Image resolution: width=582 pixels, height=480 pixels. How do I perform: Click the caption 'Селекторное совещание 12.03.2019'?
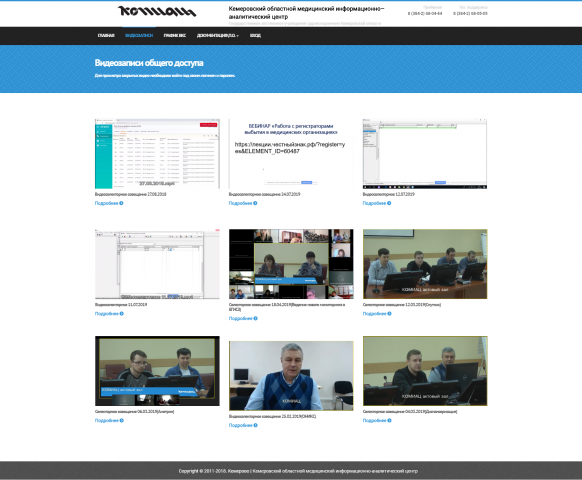[x=402, y=304]
